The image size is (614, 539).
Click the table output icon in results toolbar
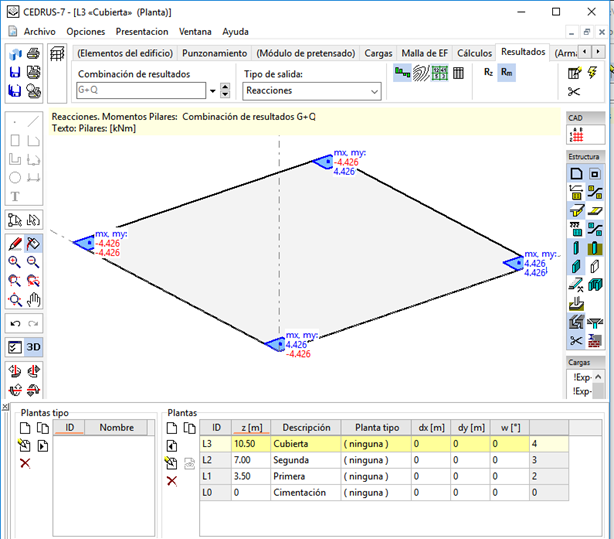coord(458,73)
